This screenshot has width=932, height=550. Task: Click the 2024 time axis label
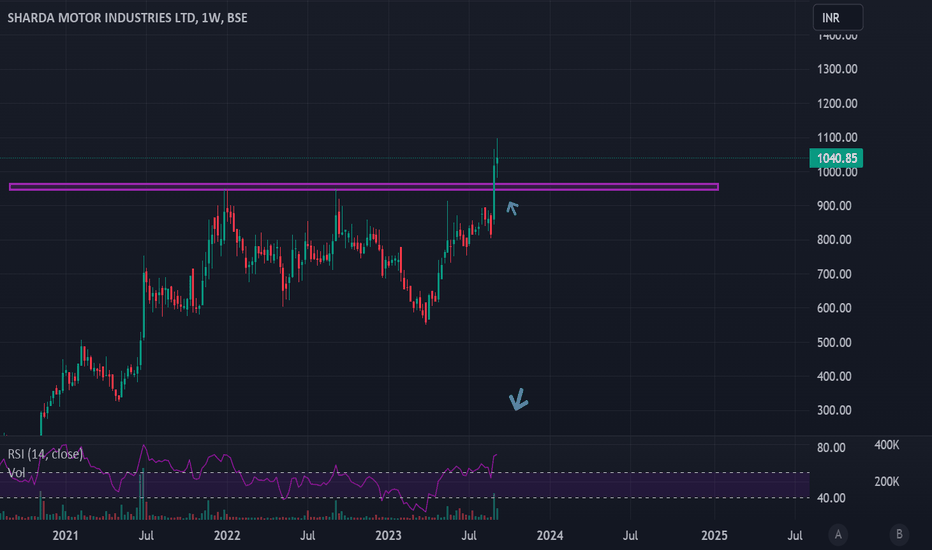550,536
